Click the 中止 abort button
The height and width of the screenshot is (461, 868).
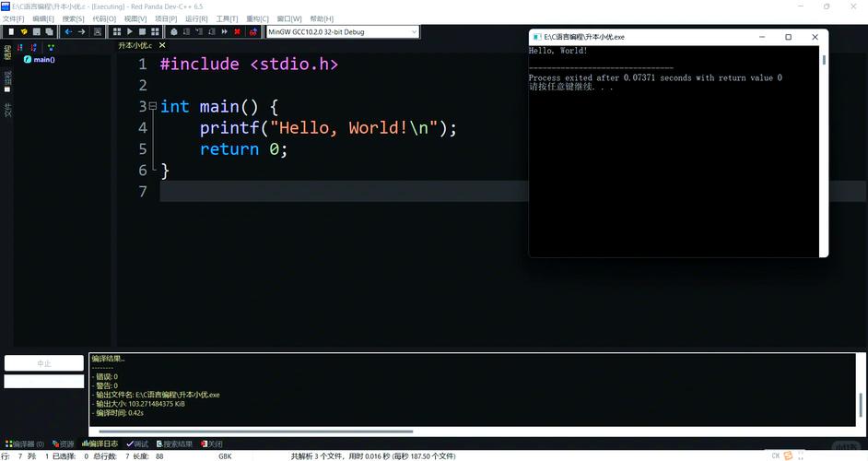(43, 363)
